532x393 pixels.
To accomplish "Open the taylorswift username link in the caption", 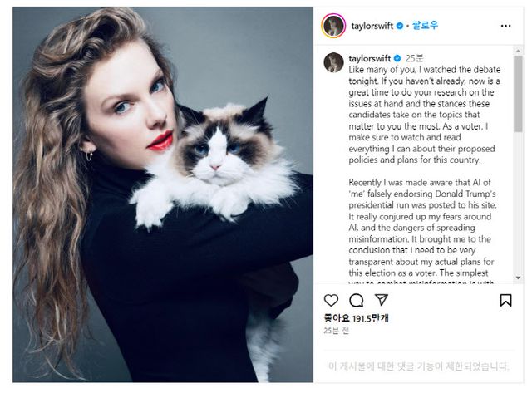I will tap(369, 59).
